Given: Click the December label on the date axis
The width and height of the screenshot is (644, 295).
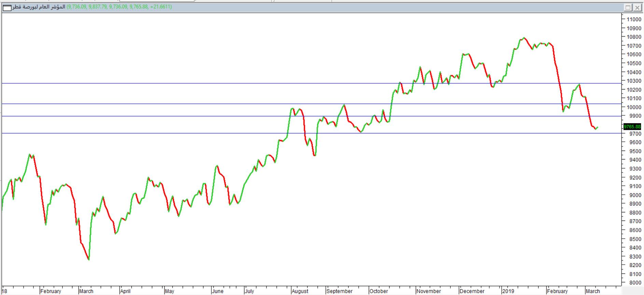Looking at the screenshot, I should point(472,291).
